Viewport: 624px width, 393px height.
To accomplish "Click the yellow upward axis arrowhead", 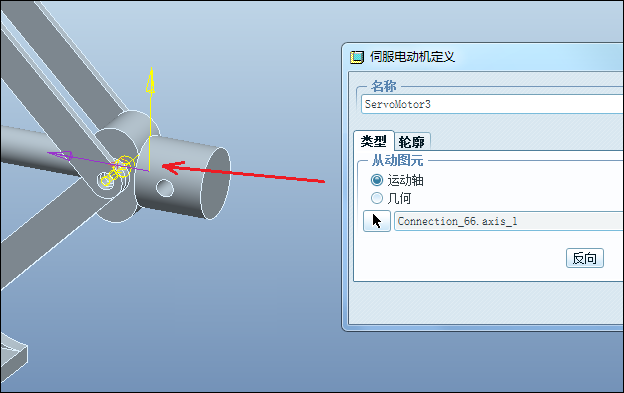I will pos(151,81).
